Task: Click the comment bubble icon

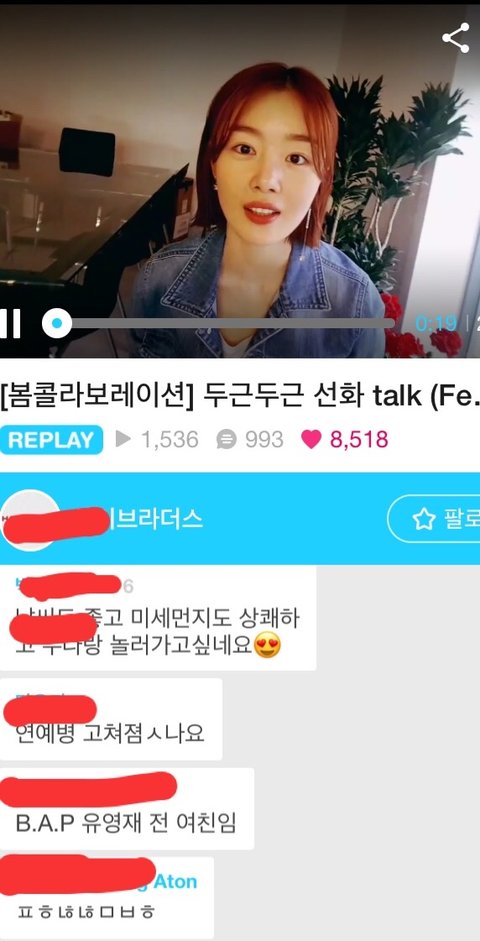Action: pos(226,440)
